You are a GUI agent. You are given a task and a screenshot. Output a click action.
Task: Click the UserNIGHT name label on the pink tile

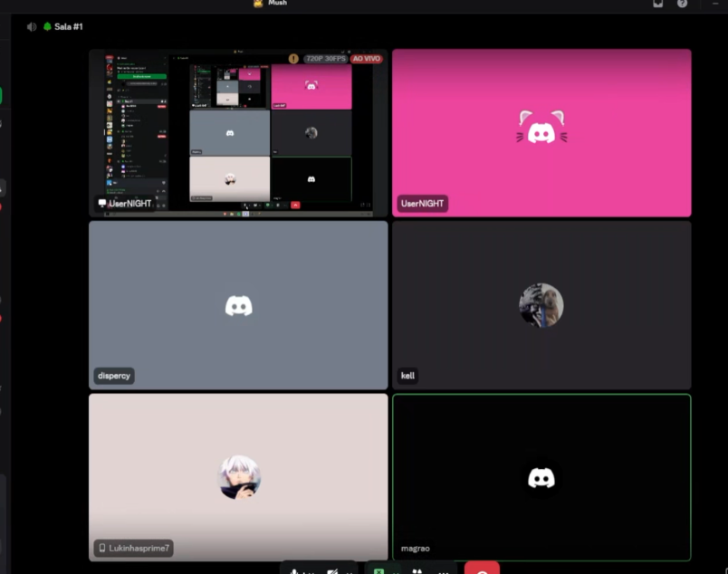tap(422, 204)
